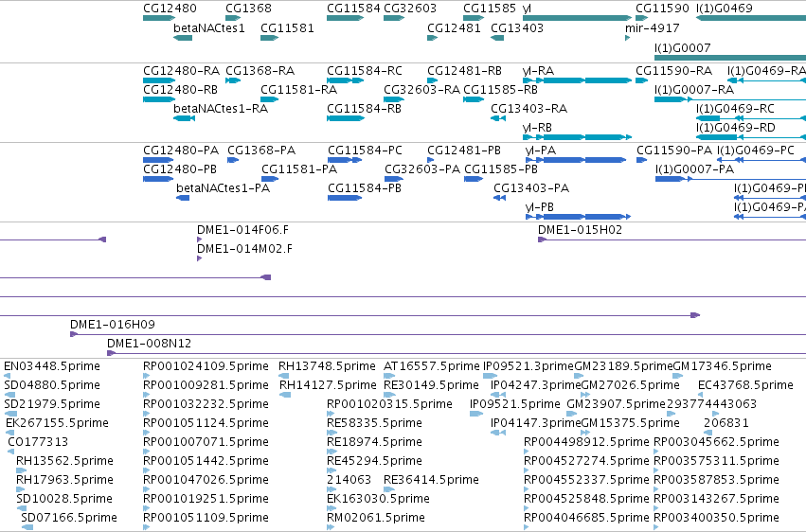806x532 pixels.
Task: Click the CG13403 gene feature
Action: tap(497, 38)
